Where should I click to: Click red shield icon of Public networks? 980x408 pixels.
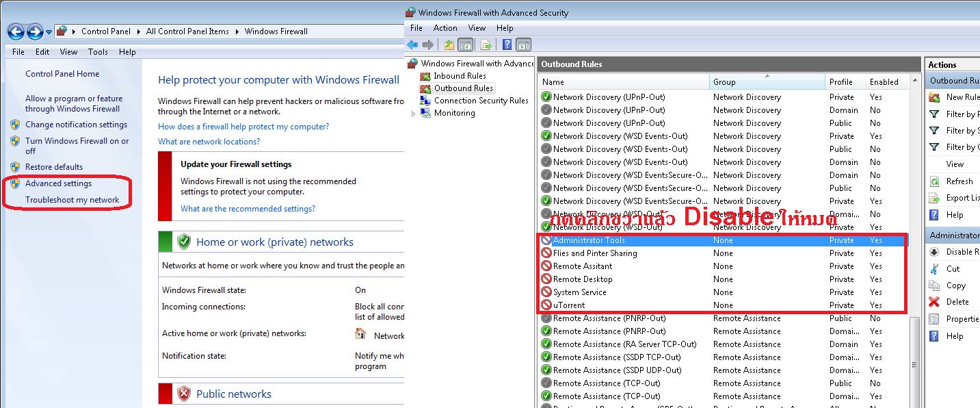(x=184, y=394)
